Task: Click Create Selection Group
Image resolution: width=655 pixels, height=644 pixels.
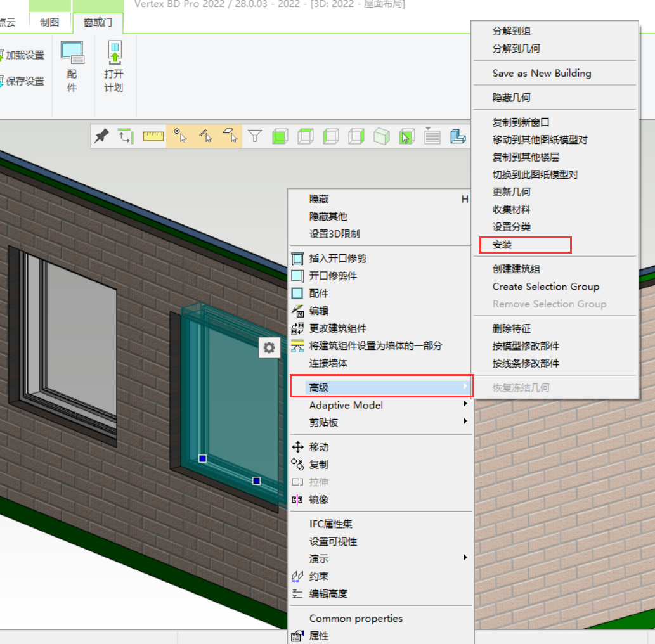Action: pyautogui.click(x=546, y=287)
